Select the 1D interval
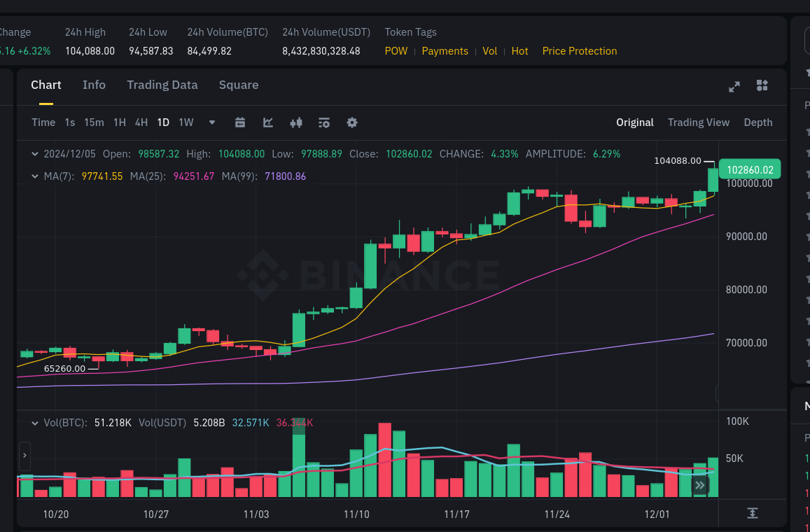 [x=163, y=122]
